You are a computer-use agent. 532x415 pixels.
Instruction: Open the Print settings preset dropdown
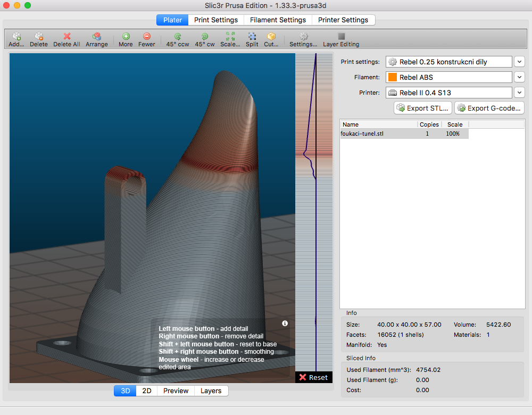coord(520,62)
